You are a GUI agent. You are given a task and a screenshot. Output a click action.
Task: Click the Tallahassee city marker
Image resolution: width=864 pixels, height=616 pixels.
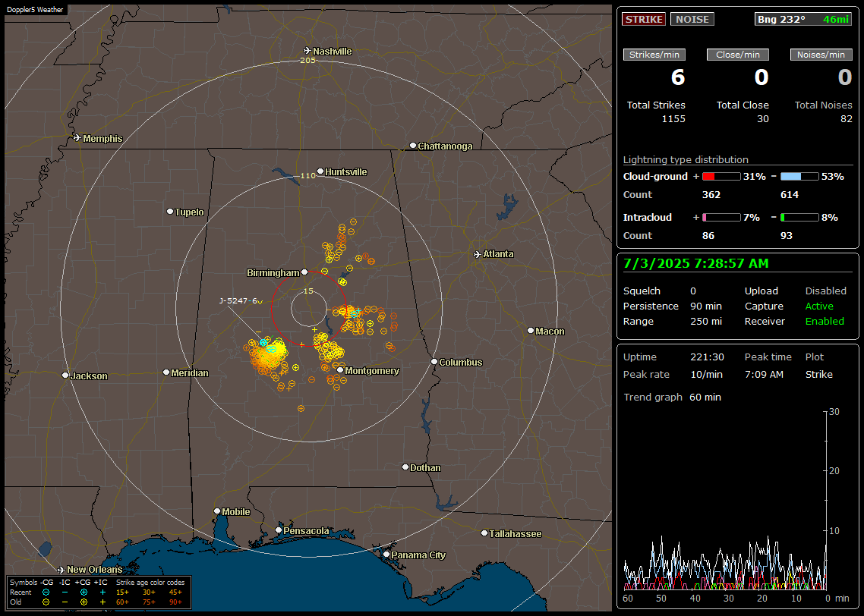pyautogui.click(x=484, y=533)
